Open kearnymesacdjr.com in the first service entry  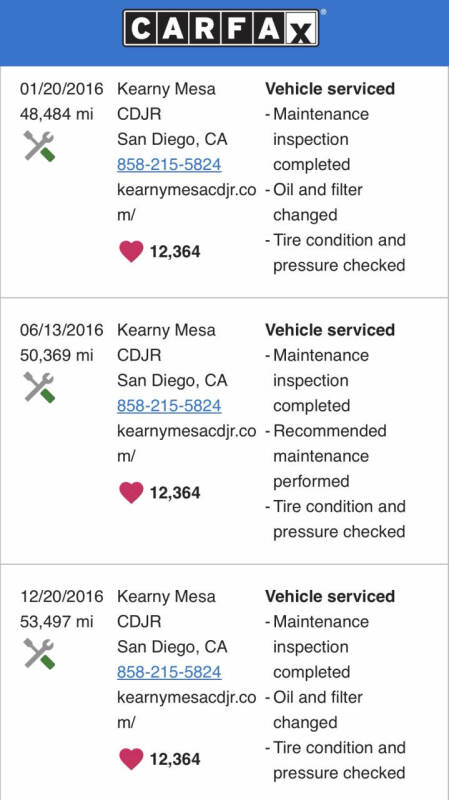pos(186,202)
